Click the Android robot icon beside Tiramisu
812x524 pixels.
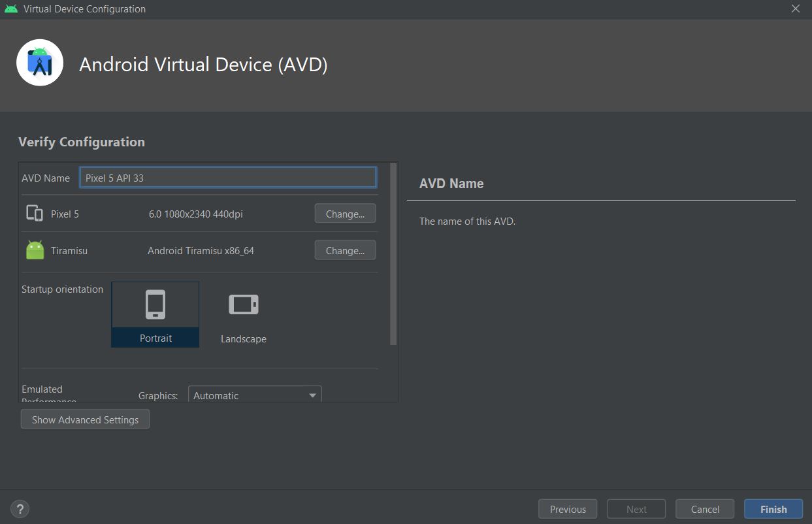pyautogui.click(x=35, y=250)
